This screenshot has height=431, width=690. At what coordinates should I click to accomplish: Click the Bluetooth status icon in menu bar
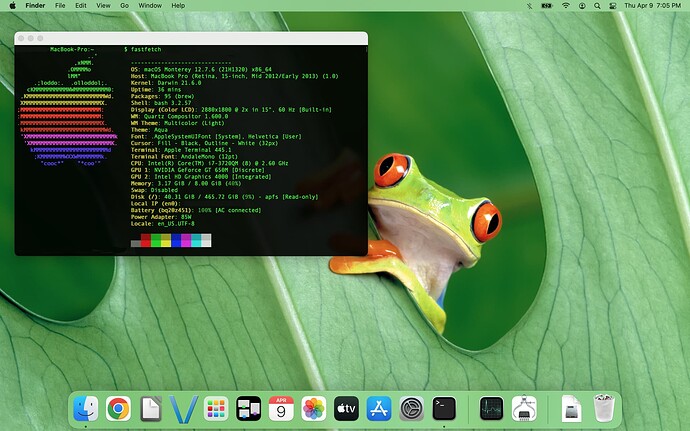tap(529, 6)
